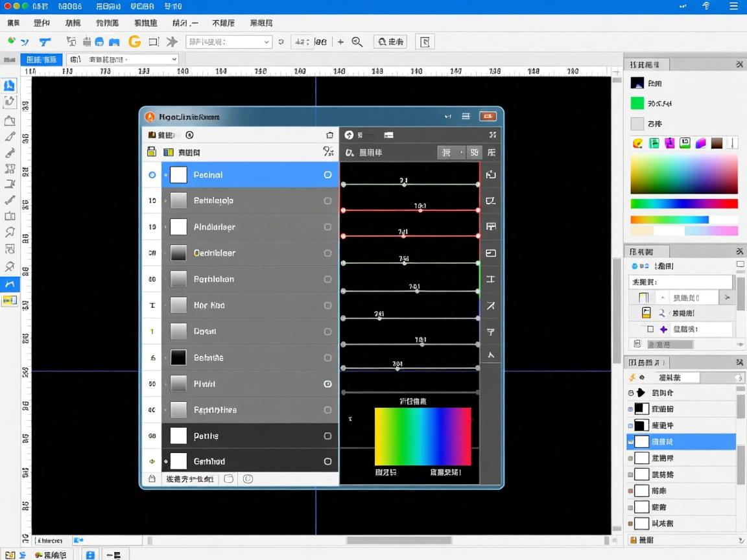Click the yellow ruler tool at left toolbar bottom
747x560 pixels.
point(10,300)
